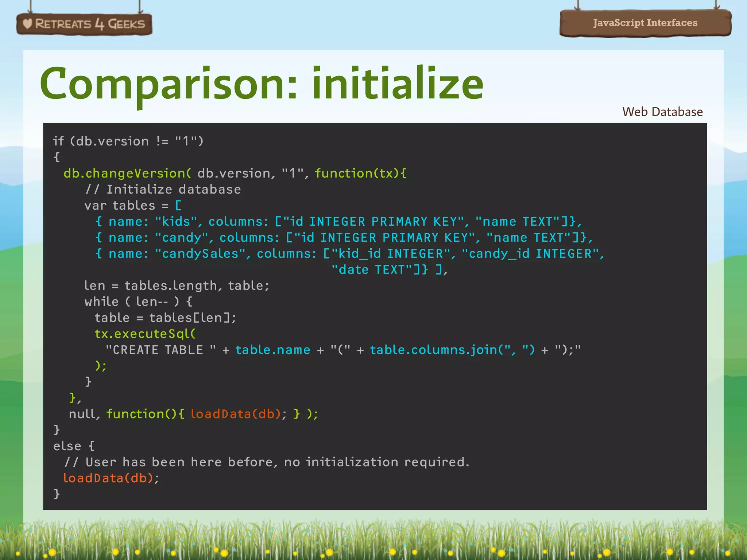Click the heart icon in the logo

pyautogui.click(x=27, y=24)
